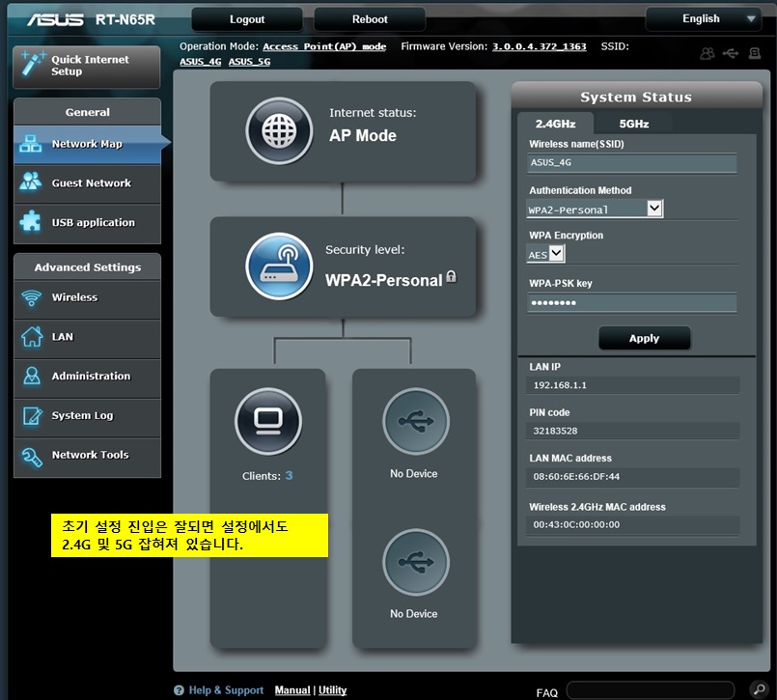777x700 pixels.
Task: Open firmware version 3.0.0.4.372_1363 link
Action: click(539, 46)
